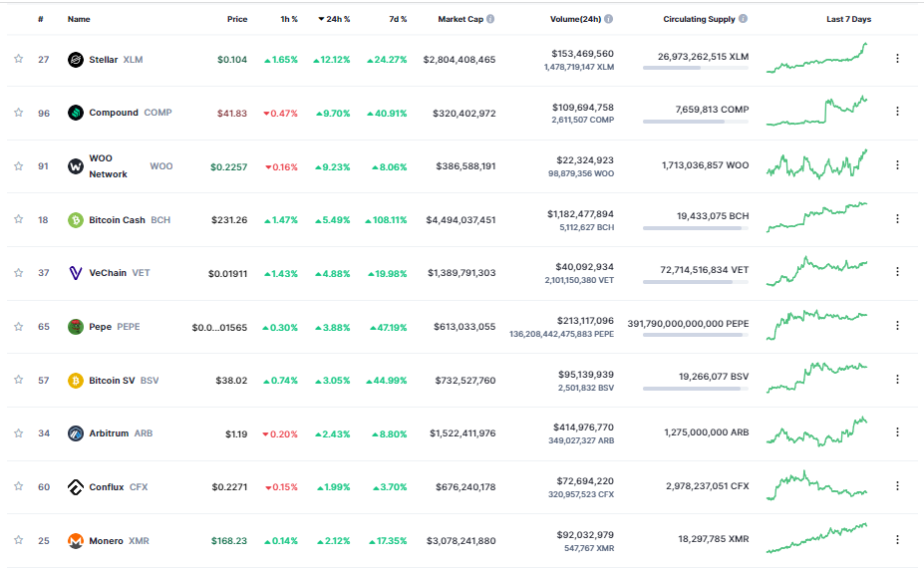Click the Compound coin logo
The image size is (924, 570).
[x=76, y=113]
